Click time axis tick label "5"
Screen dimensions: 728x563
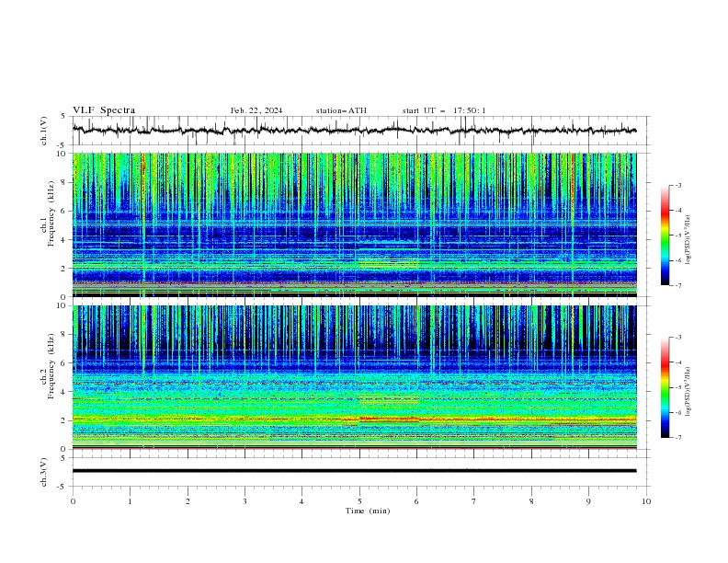(x=359, y=501)
